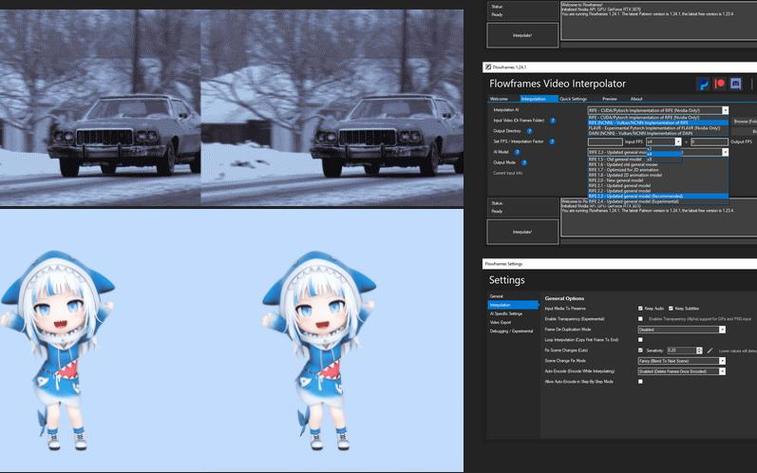Image resolution: width=757 pixels, height=473 pixels.
Task: Click left snowy car video frame
Action: [100, 108]
